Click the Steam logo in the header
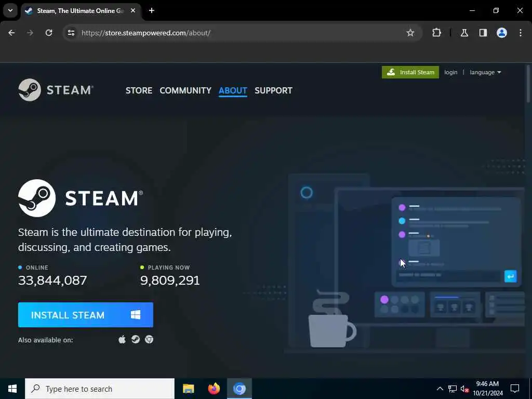Screen dimensions: 532x399 [56, 90]
